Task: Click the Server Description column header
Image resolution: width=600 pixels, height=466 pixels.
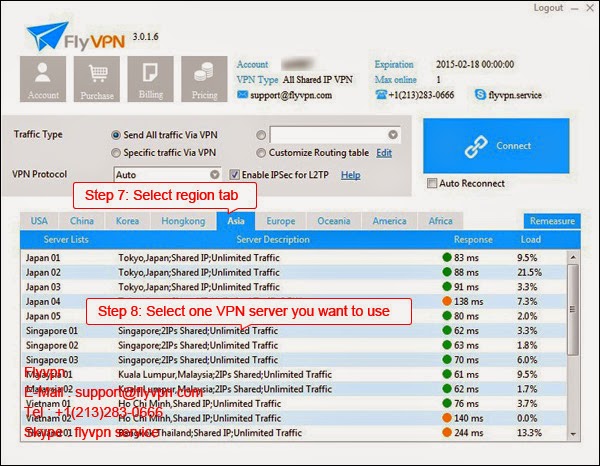Action: (273, 240)
